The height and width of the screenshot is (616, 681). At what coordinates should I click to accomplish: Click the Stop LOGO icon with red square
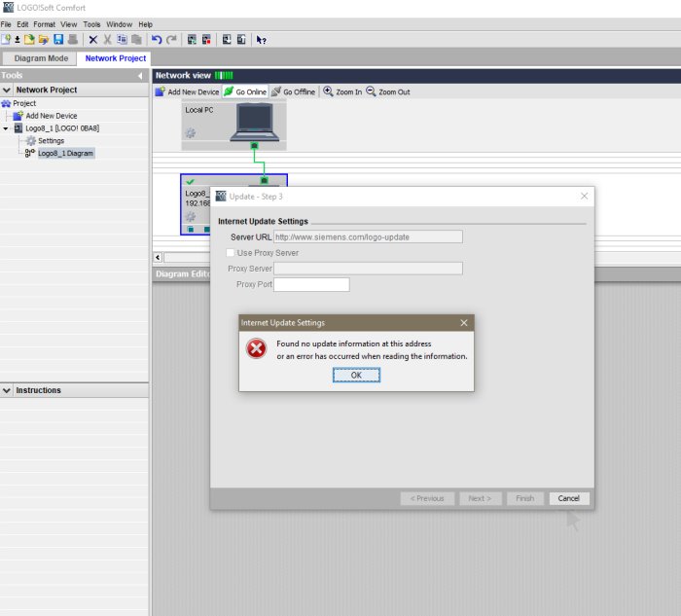pos(206,40)
